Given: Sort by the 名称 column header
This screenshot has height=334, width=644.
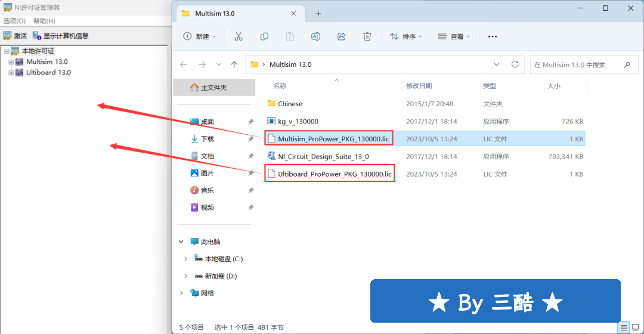Looking at the screenshot, I should (280, 86).
